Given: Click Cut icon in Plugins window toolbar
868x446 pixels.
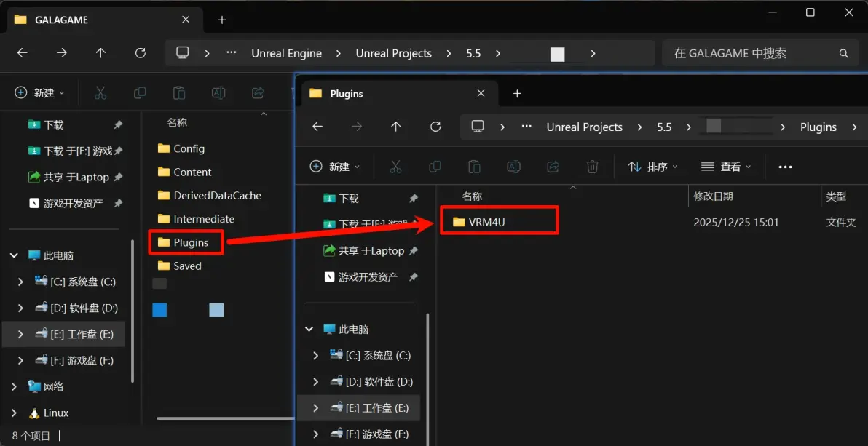Looking at the screenshot, I should click(395, 167).
